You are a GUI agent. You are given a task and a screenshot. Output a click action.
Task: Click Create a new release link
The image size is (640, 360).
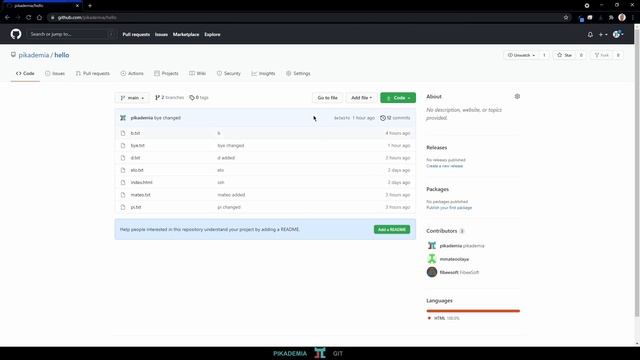click(x=444, y=166)
